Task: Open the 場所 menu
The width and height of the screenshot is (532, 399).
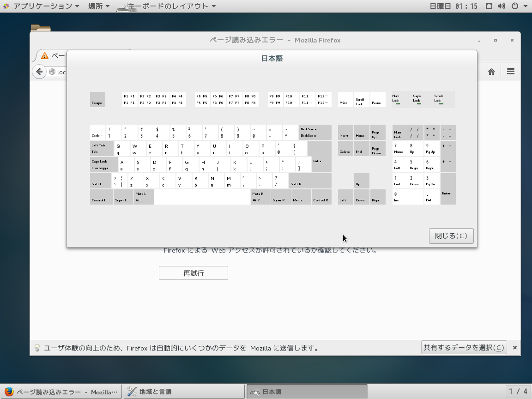Action: [x=99, y=6]
